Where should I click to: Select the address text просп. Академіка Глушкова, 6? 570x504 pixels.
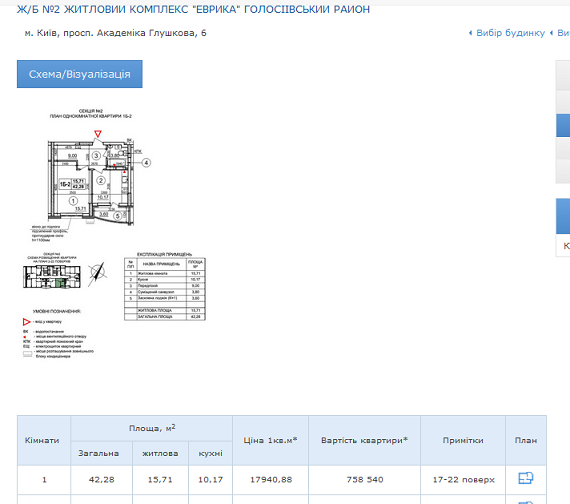pos(135,33)
